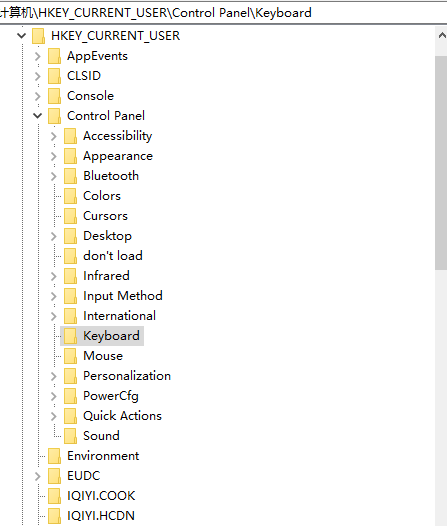The height and width of the screenshot is (526, 447).
Task: Click the Cursors folder icon
Action: (70, 216)
